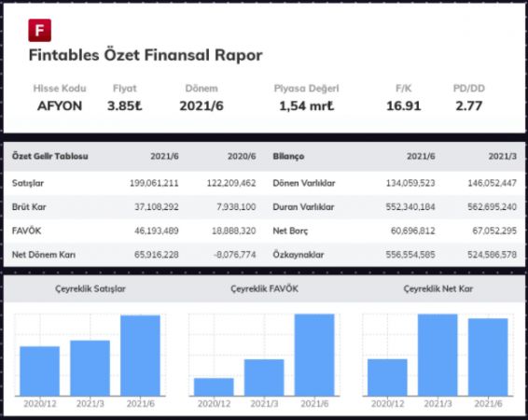Select Brüt Kar value 7,938,100
The width and height of the screenshot is (528, 420).
click(x=236, y=207)
